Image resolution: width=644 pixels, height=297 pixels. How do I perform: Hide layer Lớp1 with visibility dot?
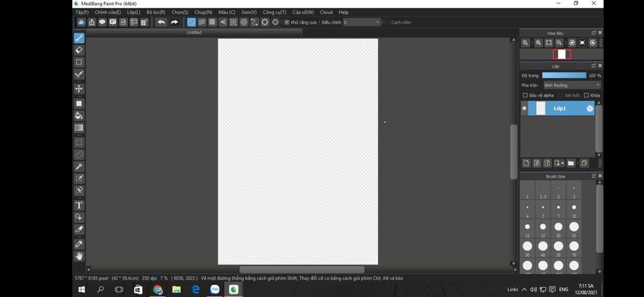(524, 108)
